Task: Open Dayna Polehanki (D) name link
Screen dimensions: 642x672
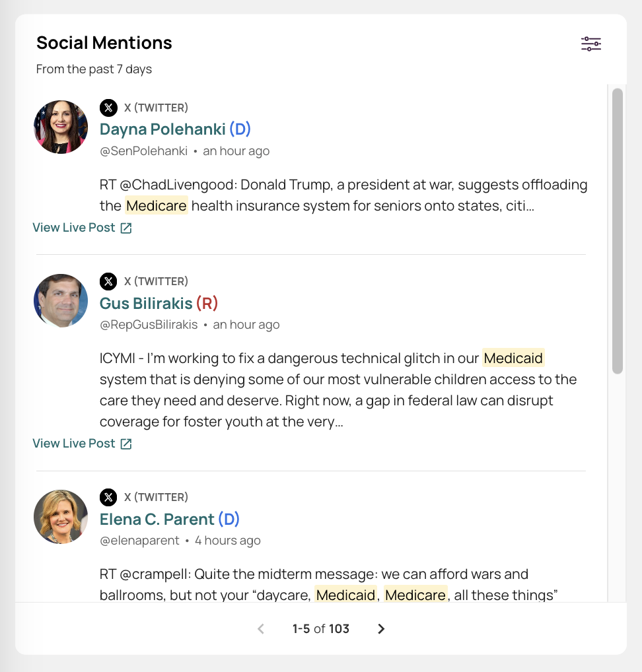Action: tap(175, 129)
